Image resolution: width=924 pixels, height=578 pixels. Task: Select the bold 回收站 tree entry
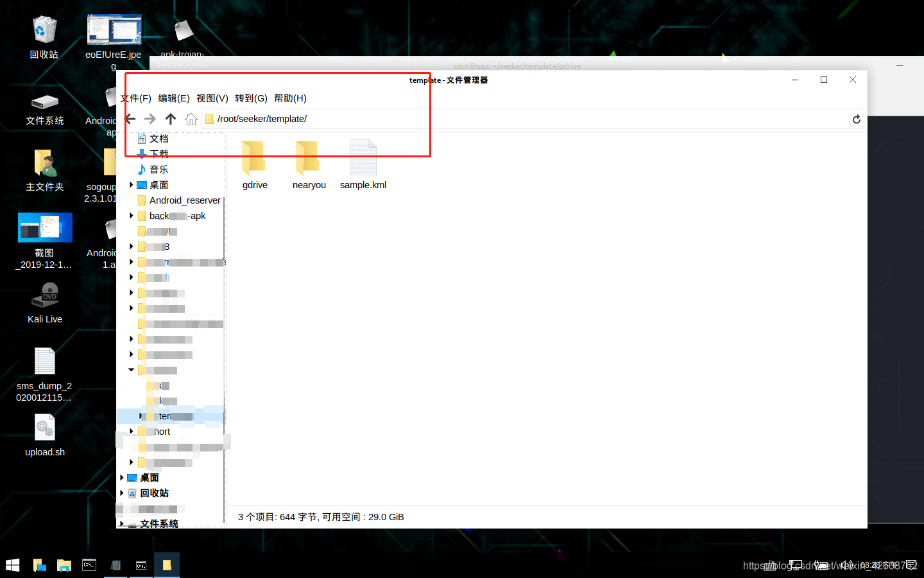[155, 493]
